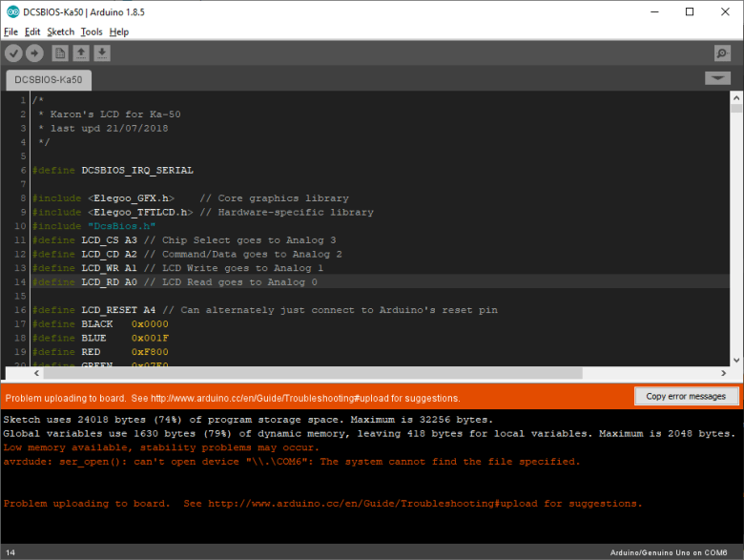Click the Verify sketch checkmark icon
This screenshot has width=744, height=560.
click(x=13, y=53)
